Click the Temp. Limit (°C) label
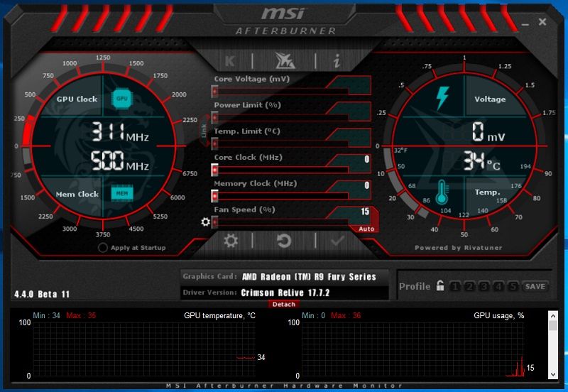Viewport: 568px width, 392px height. [x=247, y=131]
